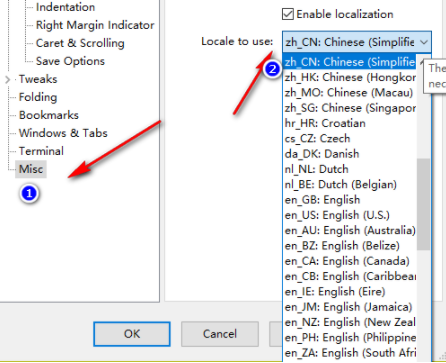Pick en_JM: English (Jamaica) locale
Viewport: 446px width, 363px height.
pyautogui.click(x=350, y=307)
